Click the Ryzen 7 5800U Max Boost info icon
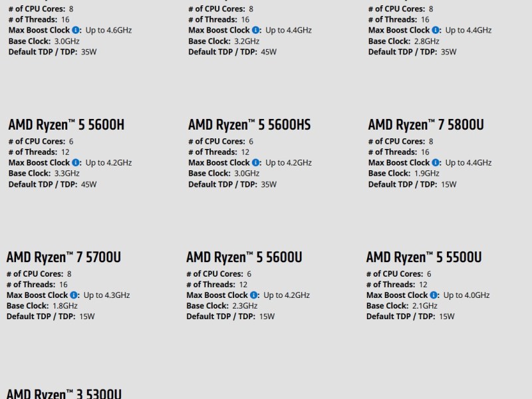Screen dimensions: 532x399 [436, 163]
